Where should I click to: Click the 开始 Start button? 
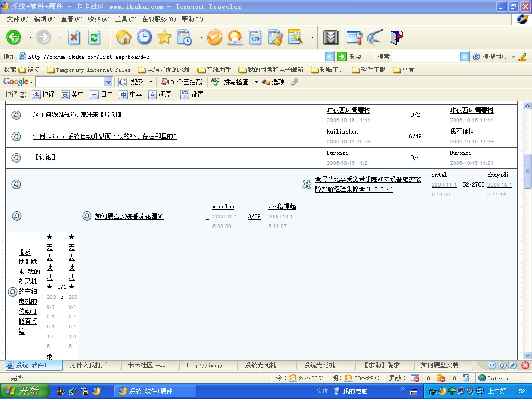click(x=25, y=391)
